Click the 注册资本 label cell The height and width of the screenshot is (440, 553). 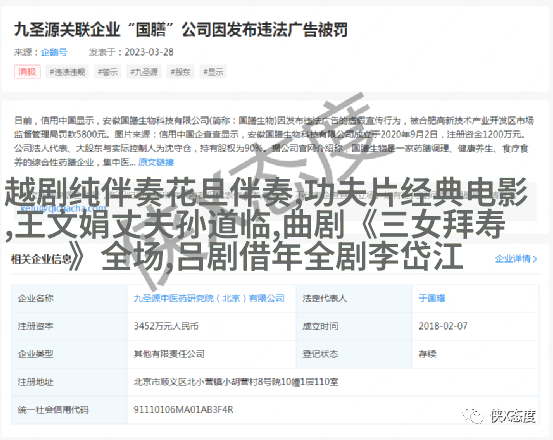coord(69,326)
